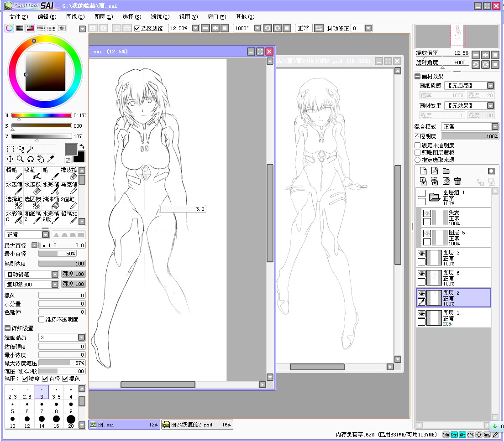
Task: Select brush size 5 preset
Action: (x=12, y=407)
